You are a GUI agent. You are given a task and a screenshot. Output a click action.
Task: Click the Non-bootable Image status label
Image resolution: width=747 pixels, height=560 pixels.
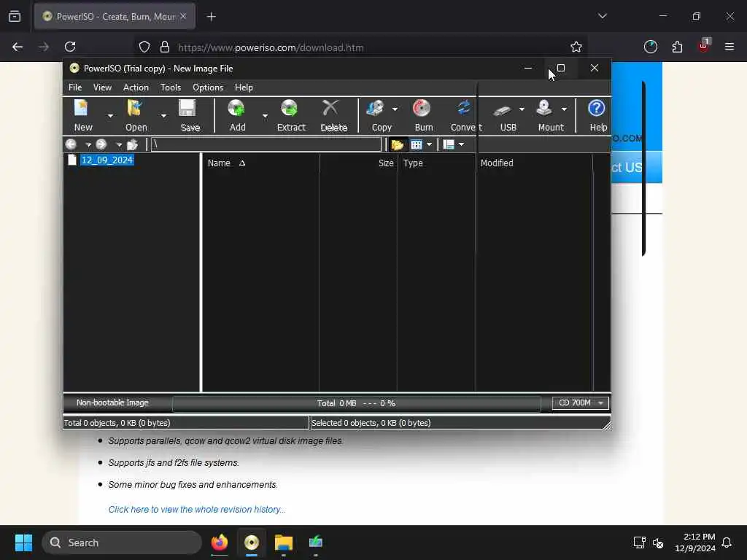pyautogui.click(x=112, y=402)
